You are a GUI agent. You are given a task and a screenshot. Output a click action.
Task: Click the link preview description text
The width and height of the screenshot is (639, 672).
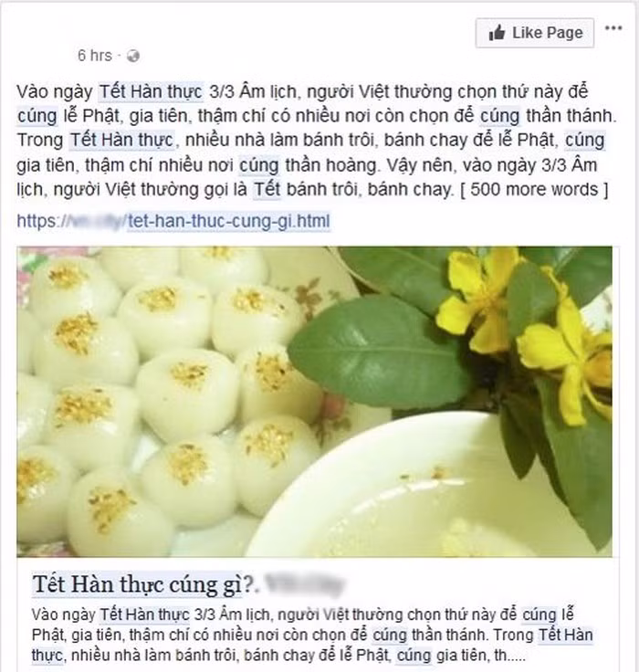(312, 635)
